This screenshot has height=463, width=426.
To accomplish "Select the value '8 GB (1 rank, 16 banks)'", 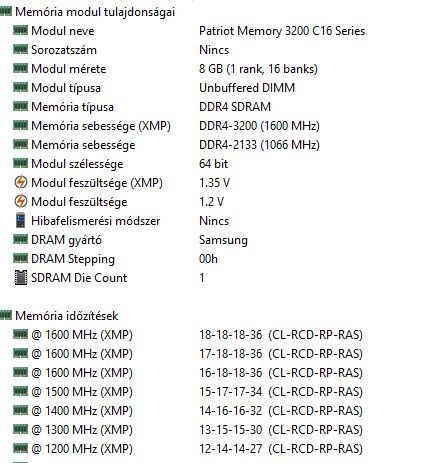I will click(x=258, y=69).
